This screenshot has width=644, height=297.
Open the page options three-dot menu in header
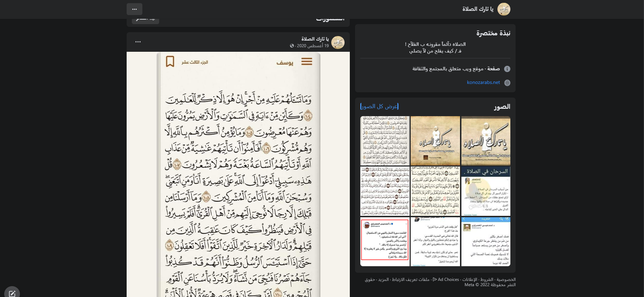coord(134,9)
